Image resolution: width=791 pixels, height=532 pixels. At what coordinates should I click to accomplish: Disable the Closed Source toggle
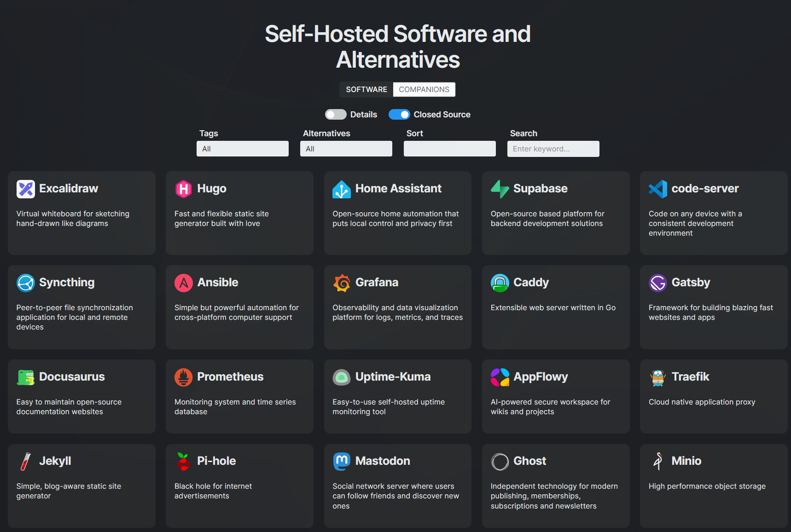399,115
